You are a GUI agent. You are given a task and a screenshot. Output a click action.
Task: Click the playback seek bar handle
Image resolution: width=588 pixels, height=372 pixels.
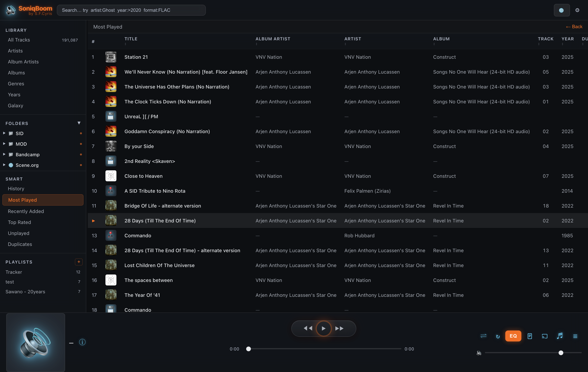point(248,349)
